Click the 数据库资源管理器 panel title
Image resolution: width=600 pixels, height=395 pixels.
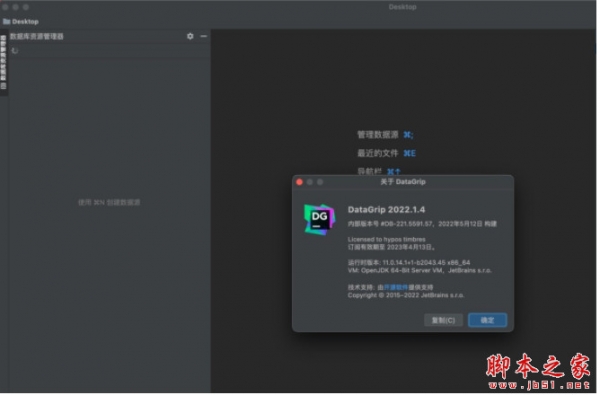pyautogui.click(x=37, y=36)
